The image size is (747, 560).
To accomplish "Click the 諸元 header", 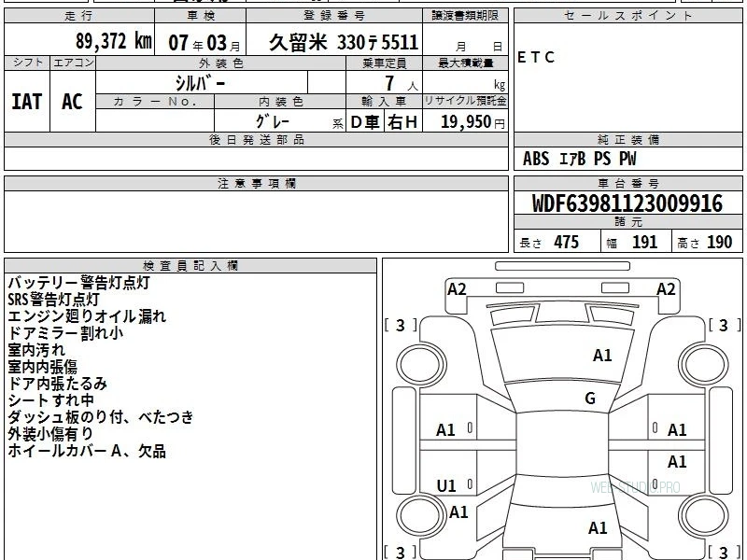I will [x=627, y=222].
